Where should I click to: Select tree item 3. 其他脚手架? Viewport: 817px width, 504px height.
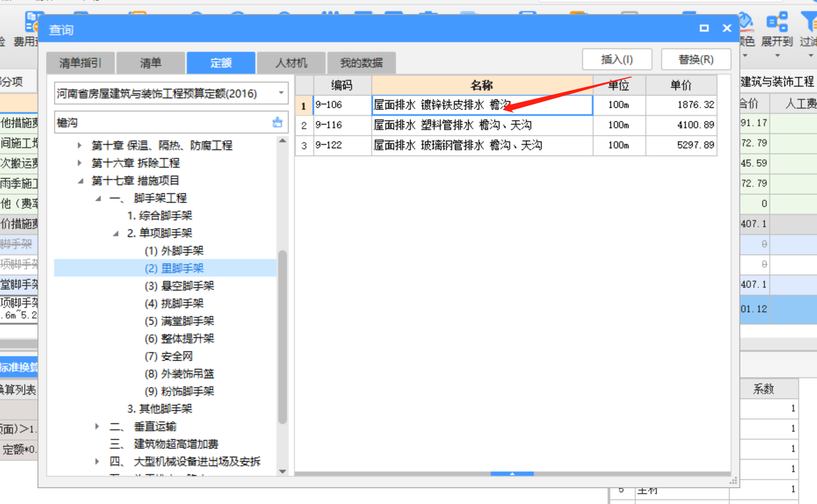160,409
